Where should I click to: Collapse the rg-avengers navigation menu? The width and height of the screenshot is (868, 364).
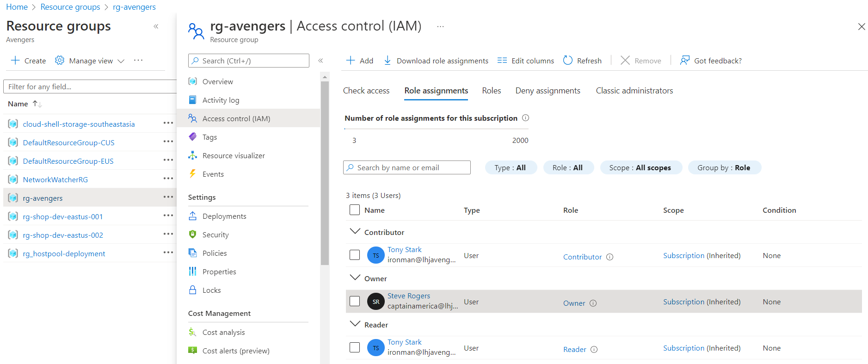tap(320, 61)
